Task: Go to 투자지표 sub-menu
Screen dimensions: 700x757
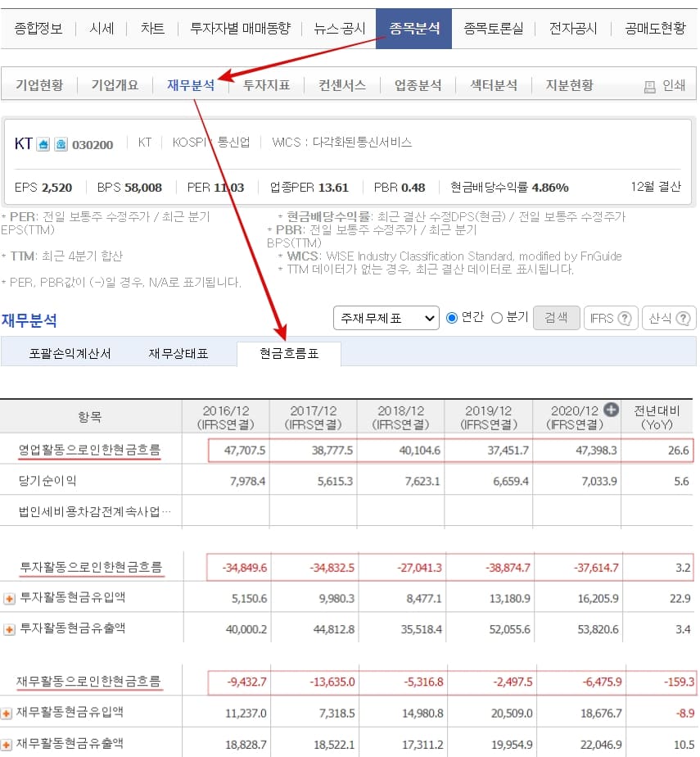Action: [x=266, y=85]
